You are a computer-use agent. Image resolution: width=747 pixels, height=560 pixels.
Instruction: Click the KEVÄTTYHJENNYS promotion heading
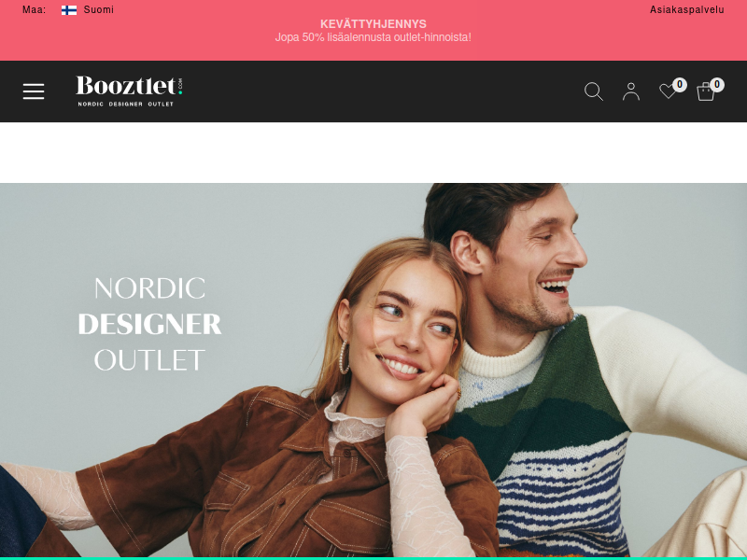373,24
